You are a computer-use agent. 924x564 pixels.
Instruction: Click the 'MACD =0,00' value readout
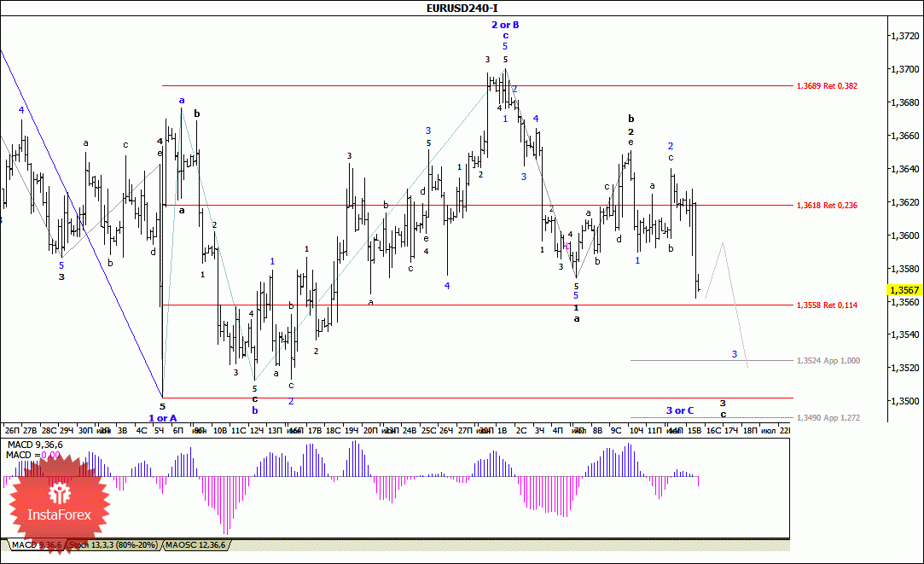point(33,455)
